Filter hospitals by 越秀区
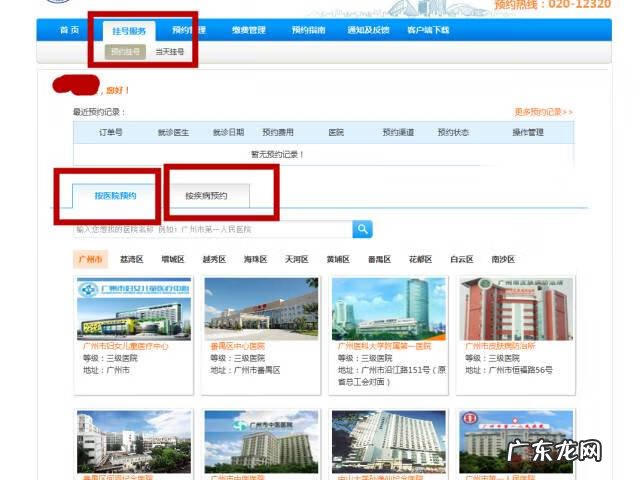Screen dimensions: 640x480 pos(214,259)
